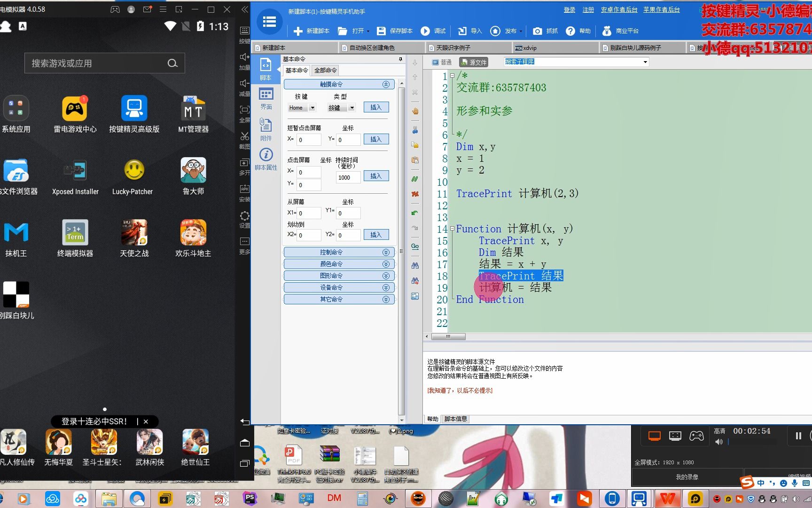Save script with 保存脚本 button
Screen dimensions: 812x508
[395, 31]
